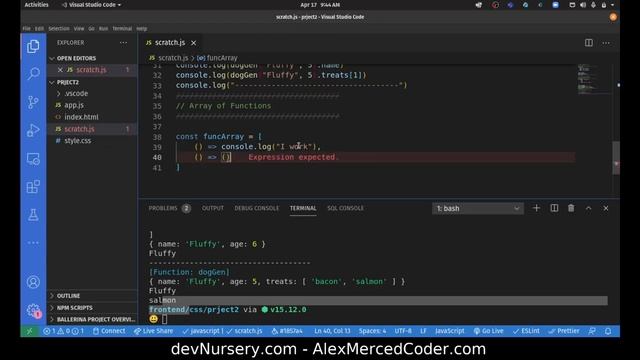Screen dimensions: 640x360
Task: Open the View menu
Action: pyautogui.click(x=79, y=29)
